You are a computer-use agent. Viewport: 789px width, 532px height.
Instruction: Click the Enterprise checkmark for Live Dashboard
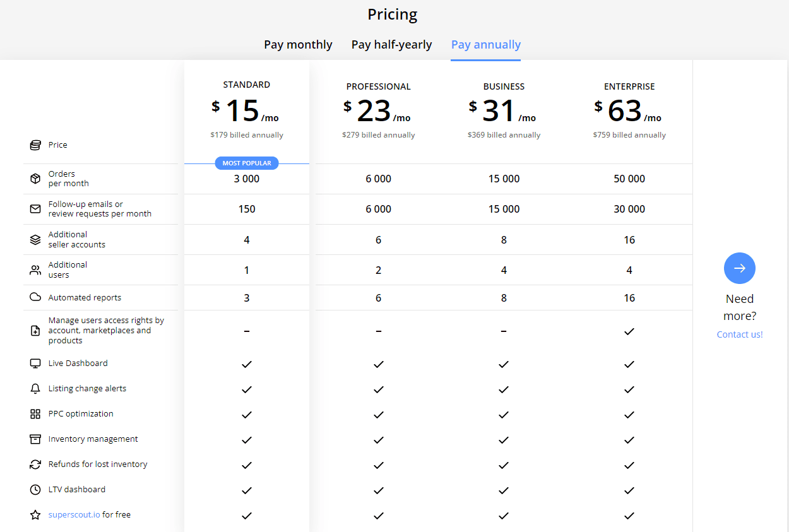pyautogui.click(x=629, y=364)
